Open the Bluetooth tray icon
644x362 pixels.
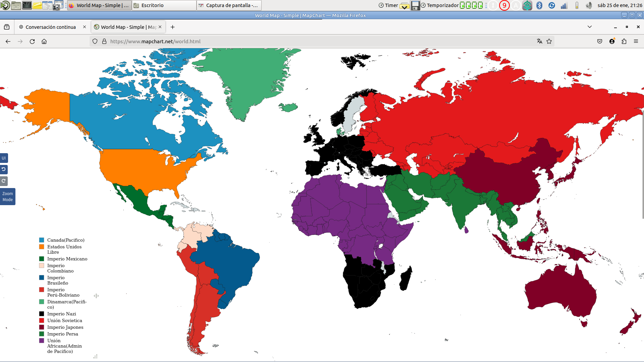(x=539, y=5)
